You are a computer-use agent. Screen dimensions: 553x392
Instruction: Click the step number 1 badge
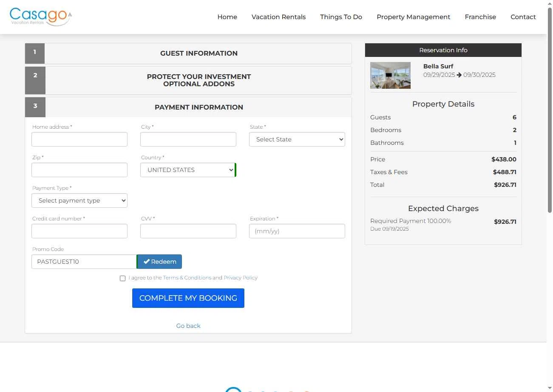point(35,54)
